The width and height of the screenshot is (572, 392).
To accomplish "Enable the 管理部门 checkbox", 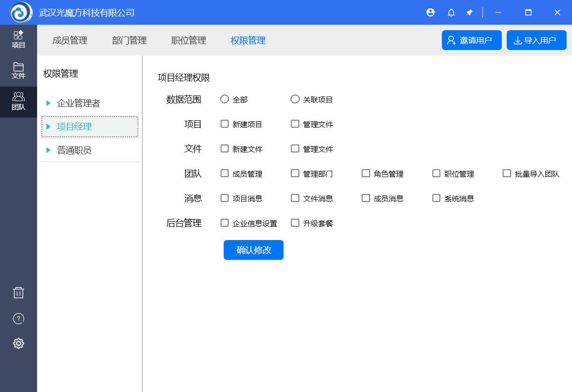I will [x=295, y=173].
